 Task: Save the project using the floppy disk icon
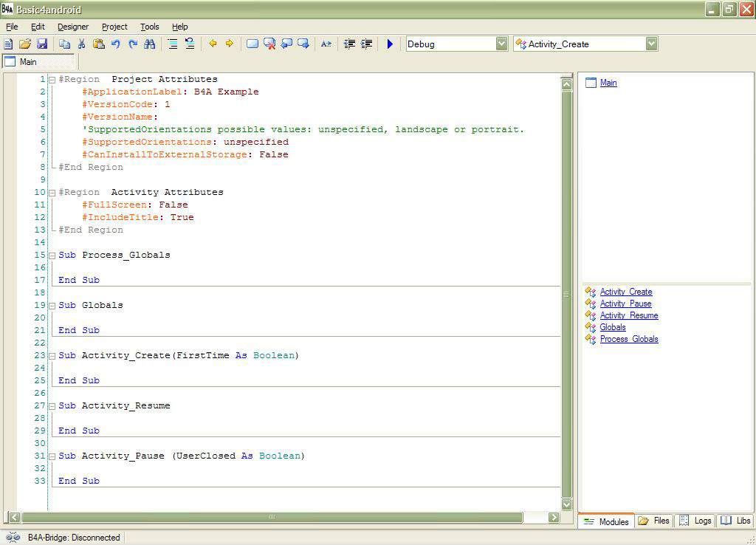pyautogui.click(x=42, y=44)
